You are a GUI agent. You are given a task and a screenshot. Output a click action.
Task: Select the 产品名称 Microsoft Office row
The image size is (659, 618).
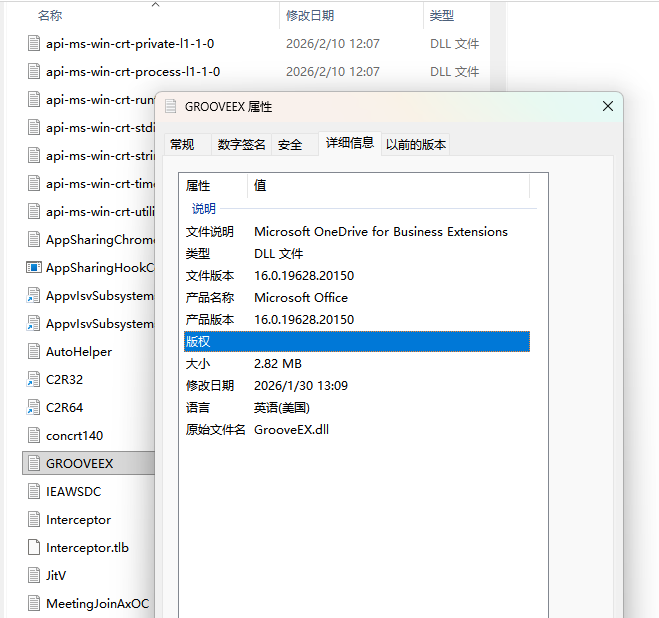pos(356,298)
